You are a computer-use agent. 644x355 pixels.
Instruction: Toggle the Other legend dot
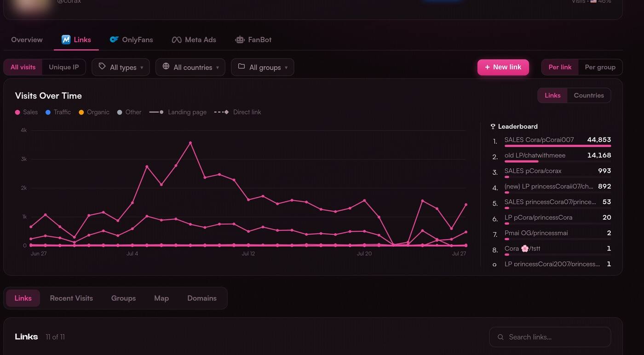tap(120, 112)
